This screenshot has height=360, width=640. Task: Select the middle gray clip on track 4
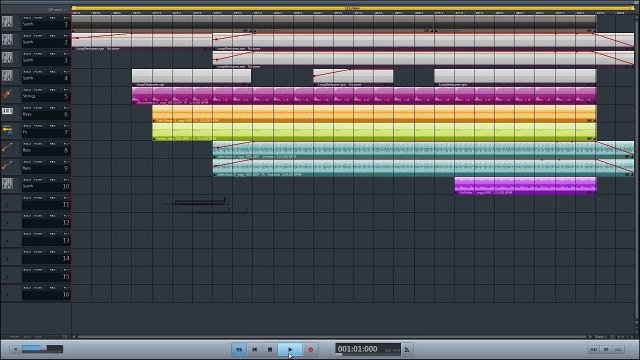(x=353, y=78)
